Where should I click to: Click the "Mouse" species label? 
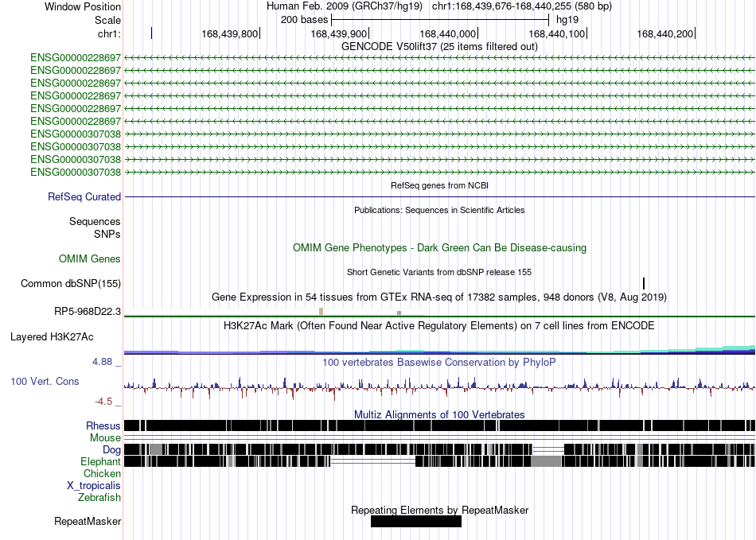(x=105, y=438)
